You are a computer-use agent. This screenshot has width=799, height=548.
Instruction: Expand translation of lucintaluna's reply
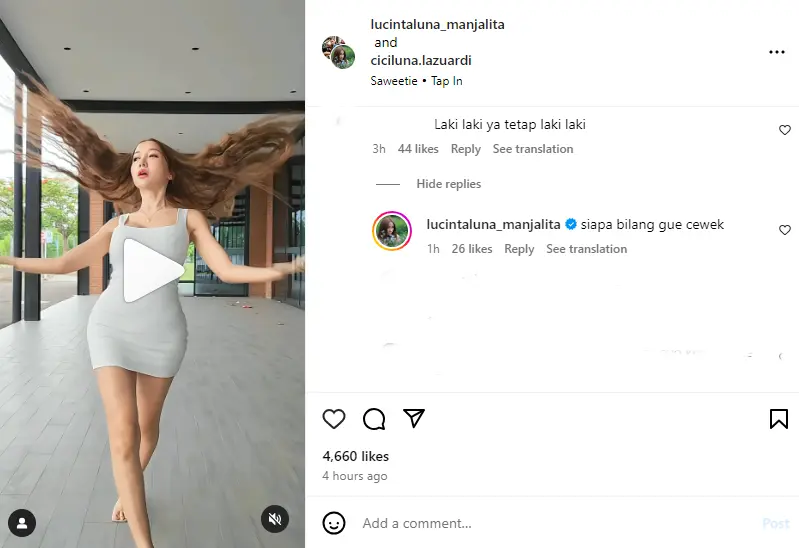(x=587, y=249)
